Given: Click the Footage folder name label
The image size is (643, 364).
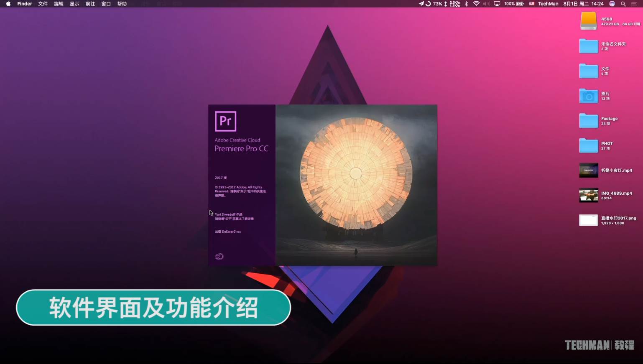Looking at the screenshot, I should coord(610,119).
